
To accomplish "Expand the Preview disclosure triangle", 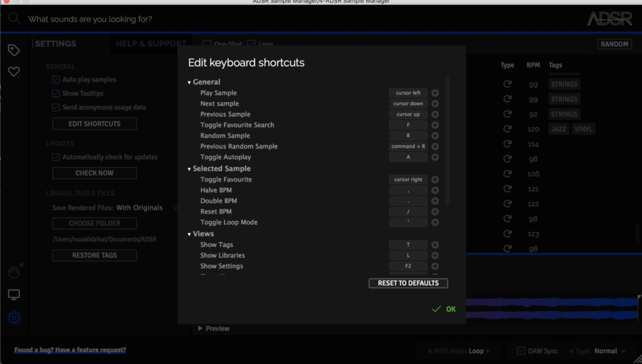I will tap(201, 328).
